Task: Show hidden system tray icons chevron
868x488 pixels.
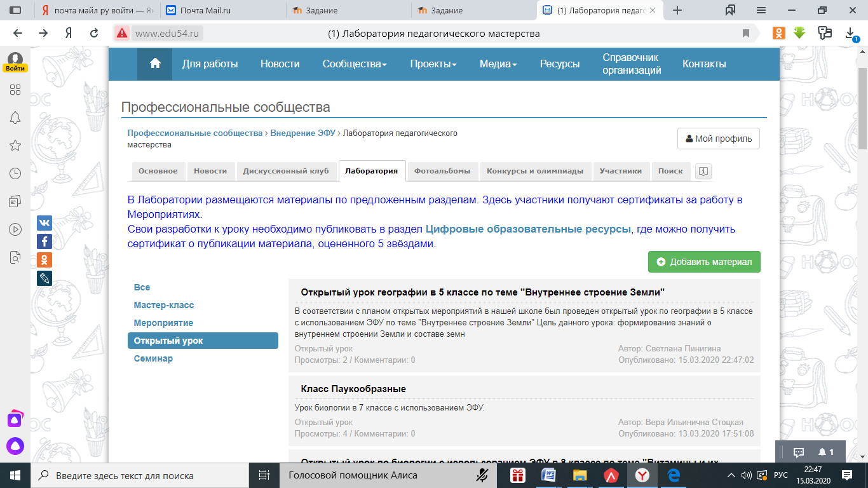Action: (731, 475)
